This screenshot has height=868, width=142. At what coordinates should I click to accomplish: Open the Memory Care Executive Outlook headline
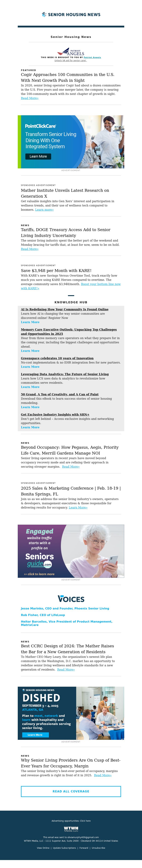click(69, 330)
